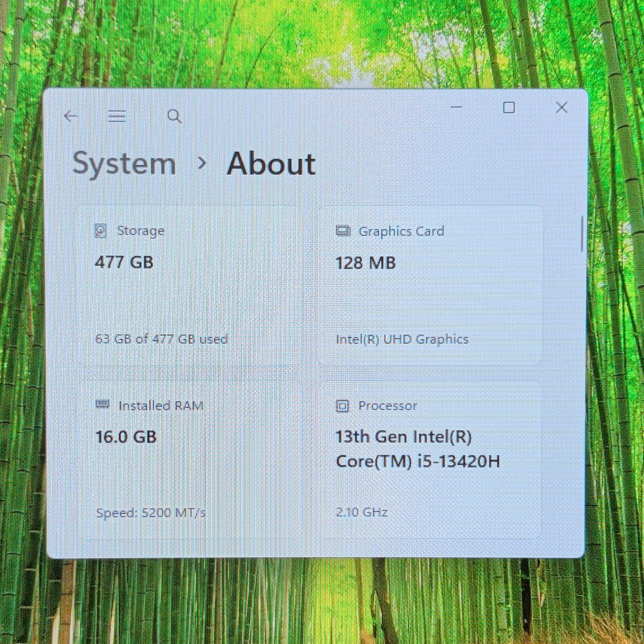Select the 16.0 GB RAM value
This screenshot has width=644, height=644.
point(126,437)
